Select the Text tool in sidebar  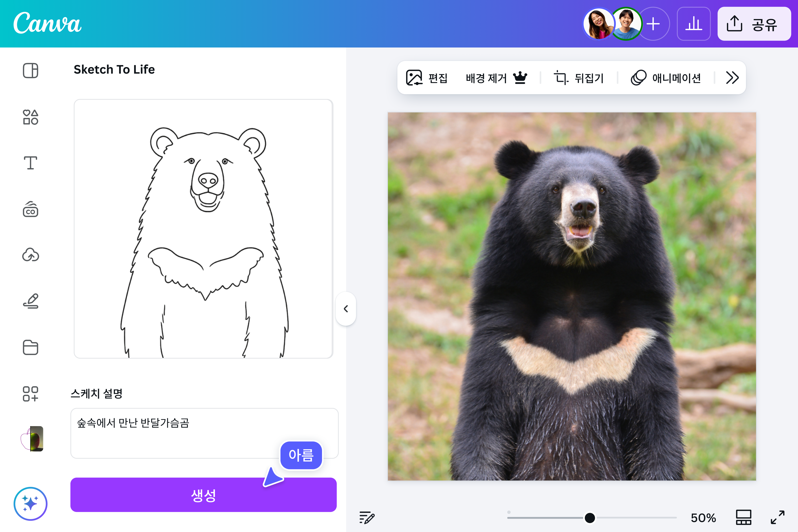30,163
